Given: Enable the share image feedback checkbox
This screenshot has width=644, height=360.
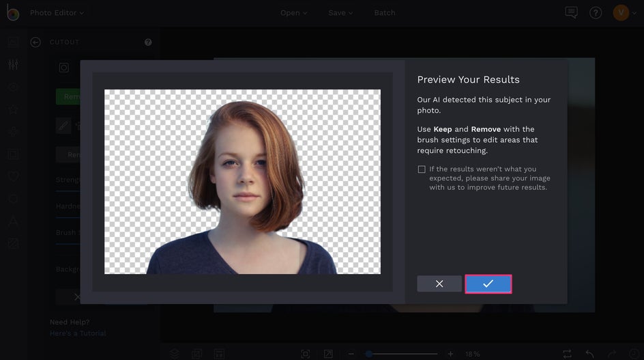Looking at the screenshot, I should pyautogui.click(x=422, y=169).
